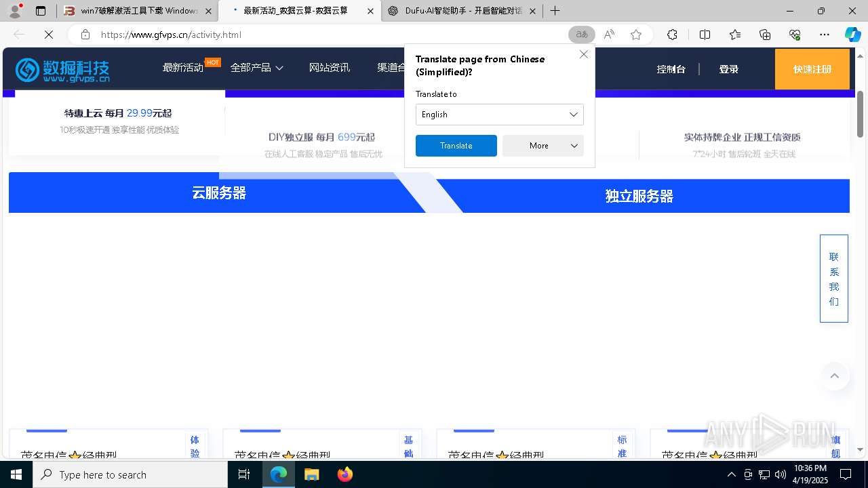This screenshot has width=868, height=488.
Task: Open the notification center icon
Action: click(x=846, y=474)
